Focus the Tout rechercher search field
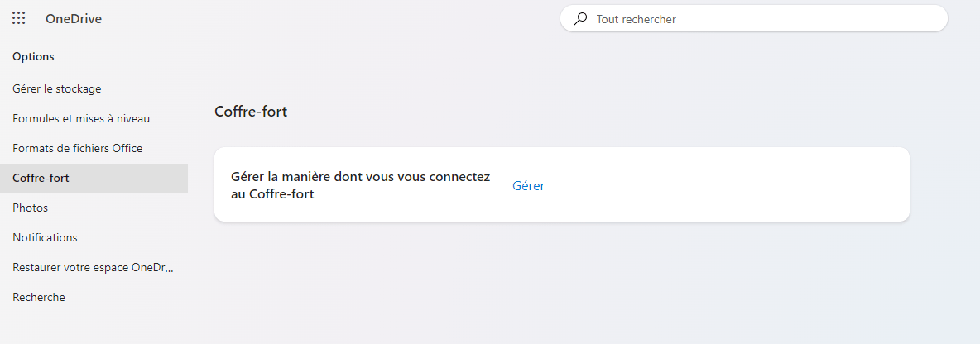 coord(754,19)
